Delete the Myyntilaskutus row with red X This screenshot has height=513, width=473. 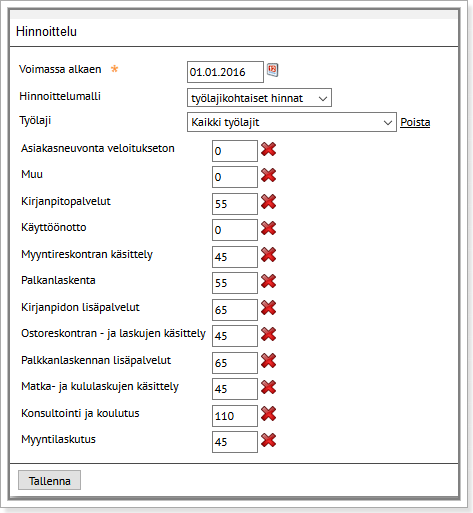coord(268,440)
